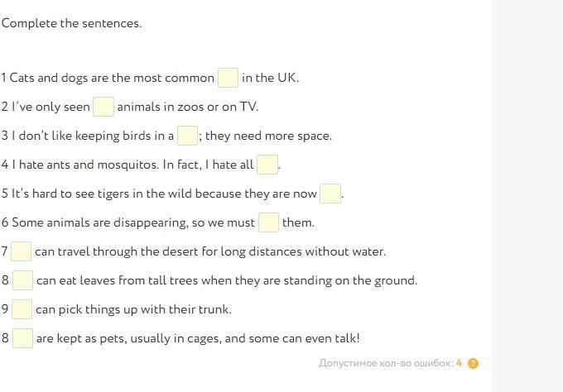Click the blank after 'they are now'
The image size is (563, 392).
click(330, 194)
